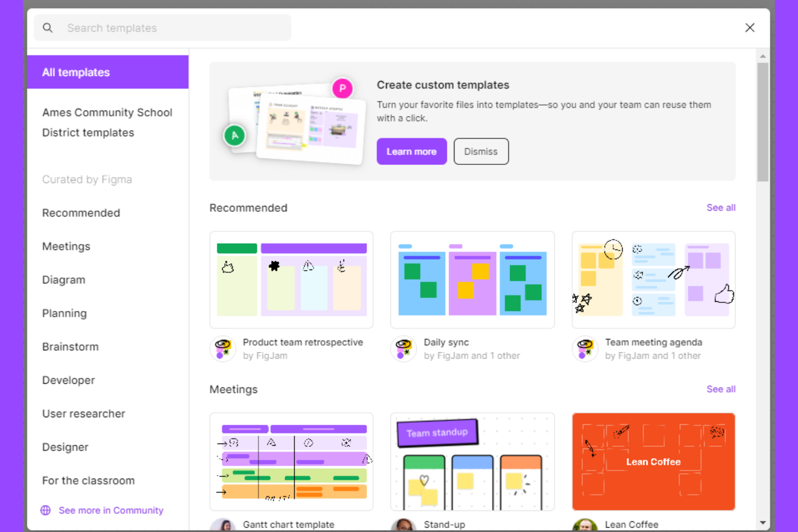Click the custom templates banner illustration
This screenshot has height=532, width=798.
pyautogui.click(x=295, y=121)
